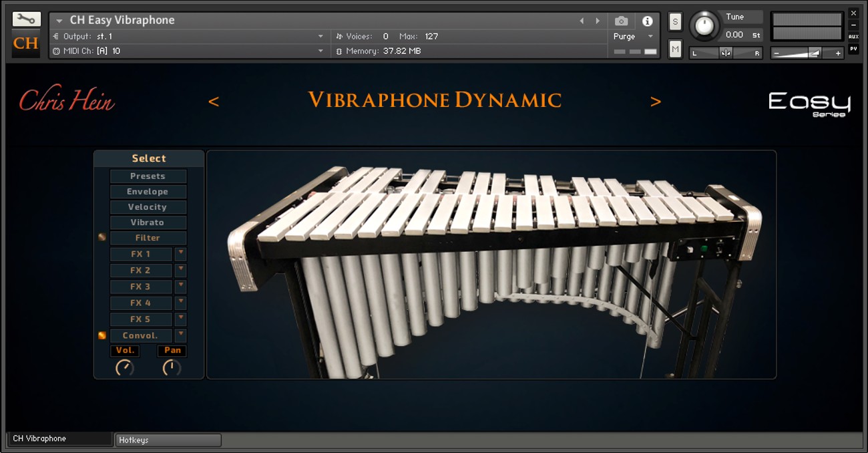Center the pan slider icon
Screen dimensions: 868x453
tap(726, 53)
